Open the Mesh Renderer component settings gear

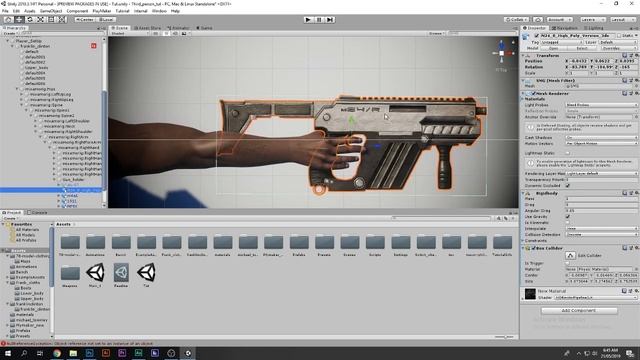636,93
